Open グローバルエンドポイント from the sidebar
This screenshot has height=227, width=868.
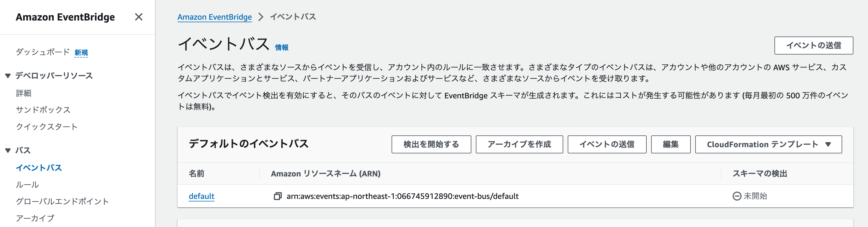pos(62,201)
